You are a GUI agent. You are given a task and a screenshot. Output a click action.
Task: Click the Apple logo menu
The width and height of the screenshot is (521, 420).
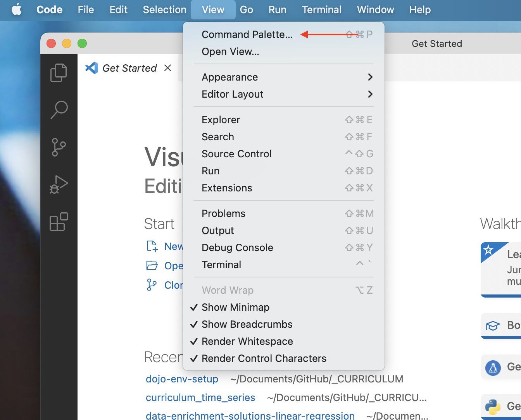tap(17, 9)
